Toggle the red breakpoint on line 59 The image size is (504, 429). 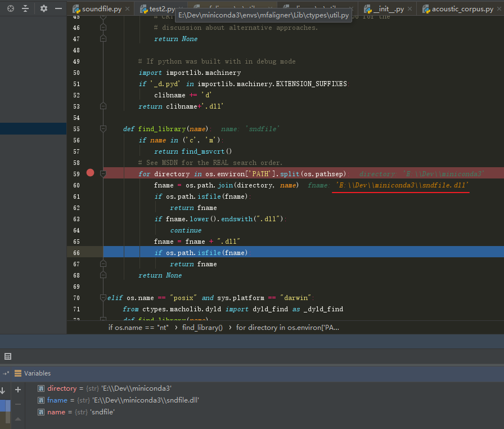point(90,173)
